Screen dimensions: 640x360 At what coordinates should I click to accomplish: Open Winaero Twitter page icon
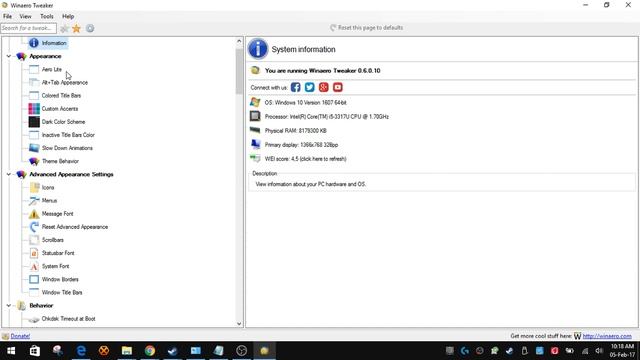309,87
